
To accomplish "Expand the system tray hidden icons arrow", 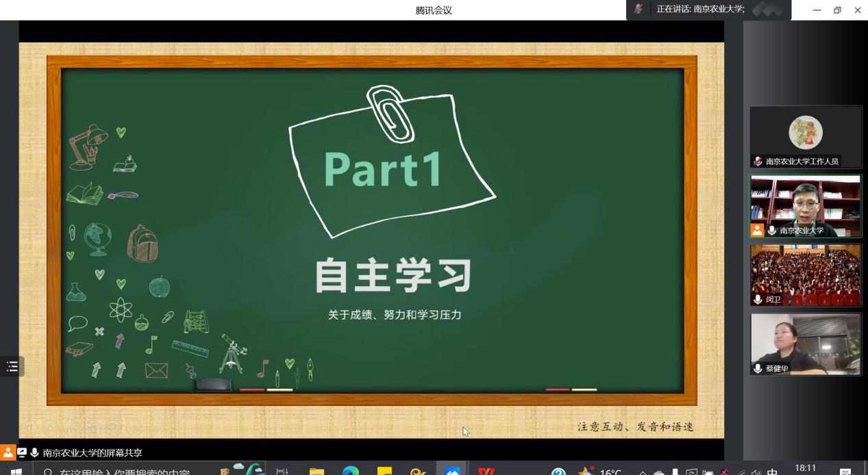I will point(643,472).
